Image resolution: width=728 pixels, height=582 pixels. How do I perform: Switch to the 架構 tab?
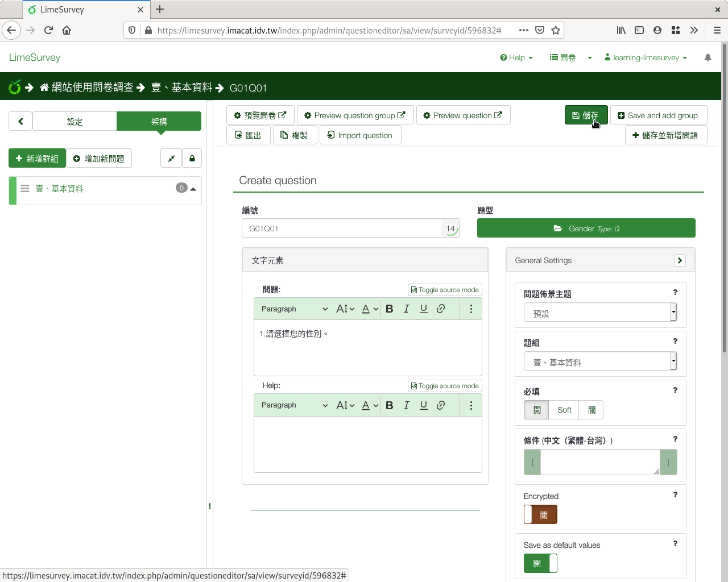coord(159,121)
